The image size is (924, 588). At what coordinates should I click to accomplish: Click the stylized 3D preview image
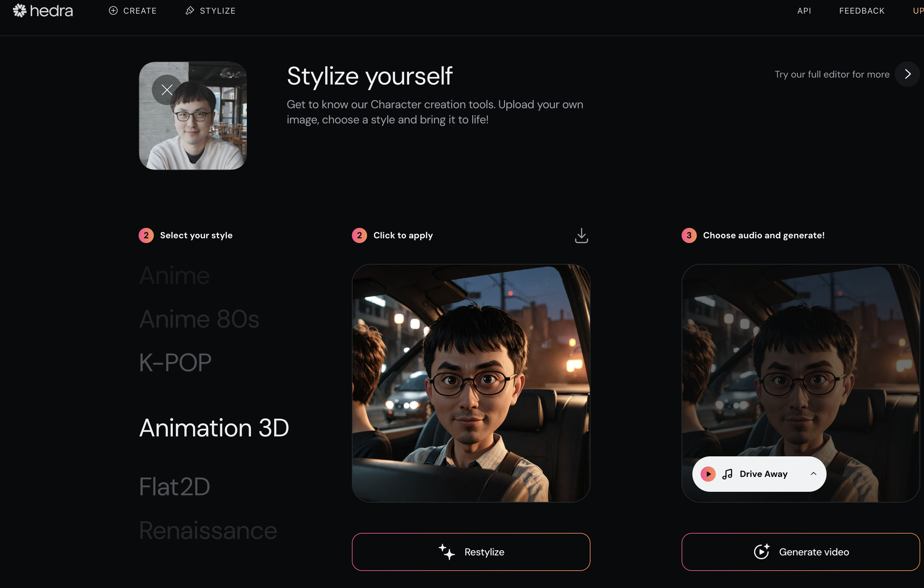pyautogui.click(x=471, y=383)
